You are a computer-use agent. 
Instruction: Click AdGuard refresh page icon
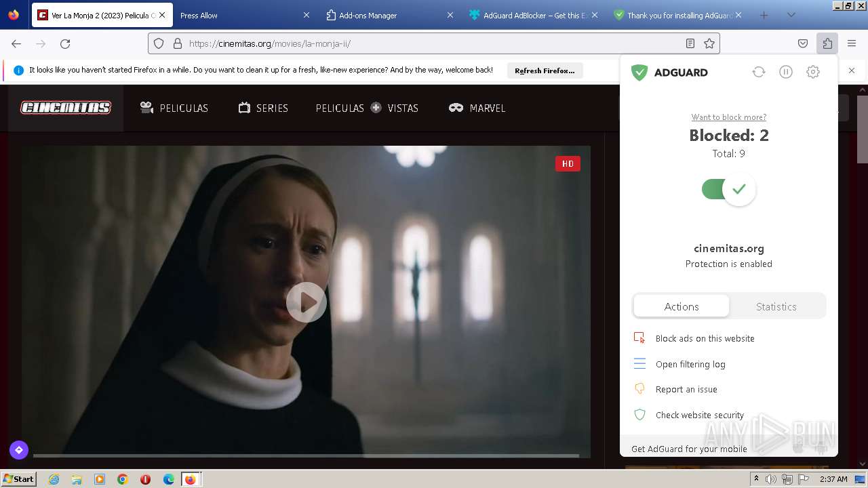click(759, 72)
